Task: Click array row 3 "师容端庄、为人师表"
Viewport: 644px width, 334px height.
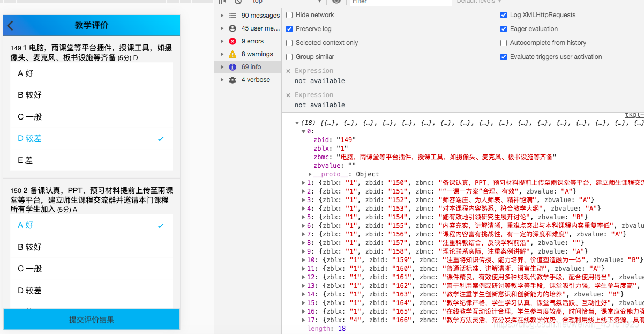Action: pos(450,200)
